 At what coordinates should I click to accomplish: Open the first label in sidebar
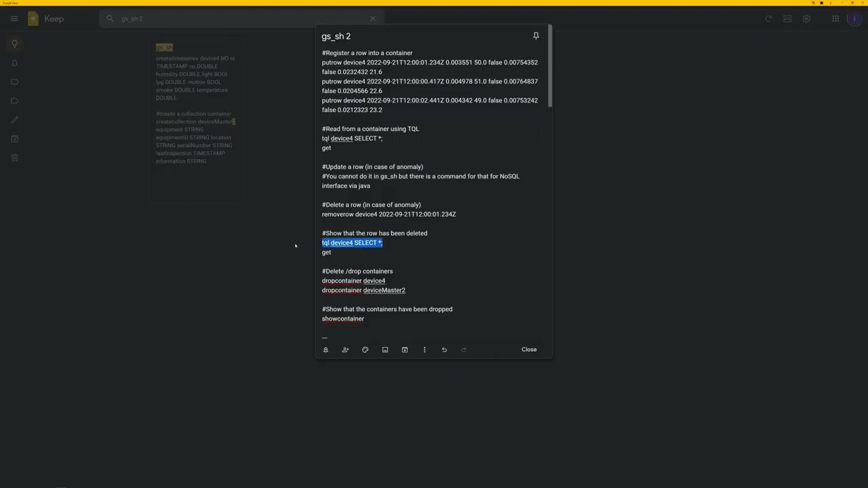14,82
